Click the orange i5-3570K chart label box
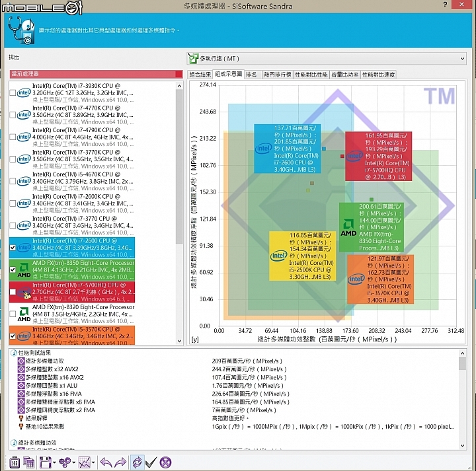The image size is (476, 471). tap(380, 279)
